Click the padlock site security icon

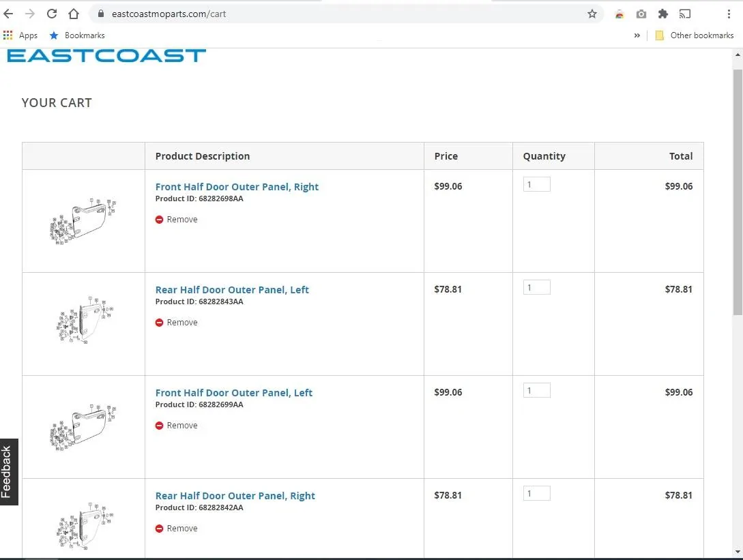100,14
